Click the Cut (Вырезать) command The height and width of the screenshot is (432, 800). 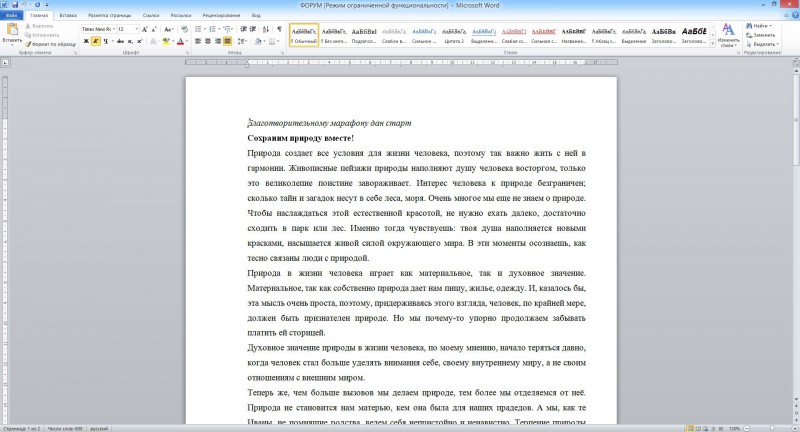[x=39, y=26]
